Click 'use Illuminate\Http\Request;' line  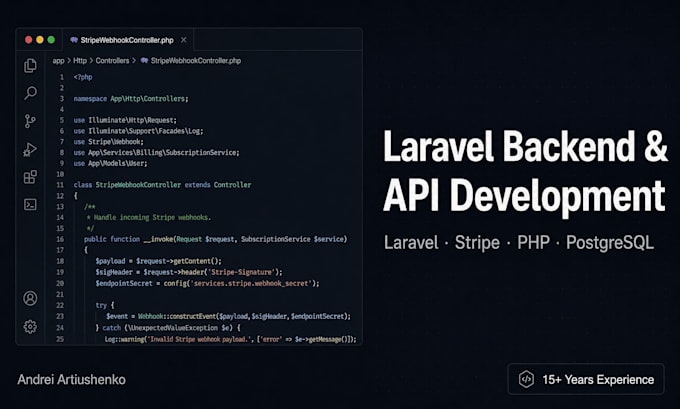(x=125, y=120)
